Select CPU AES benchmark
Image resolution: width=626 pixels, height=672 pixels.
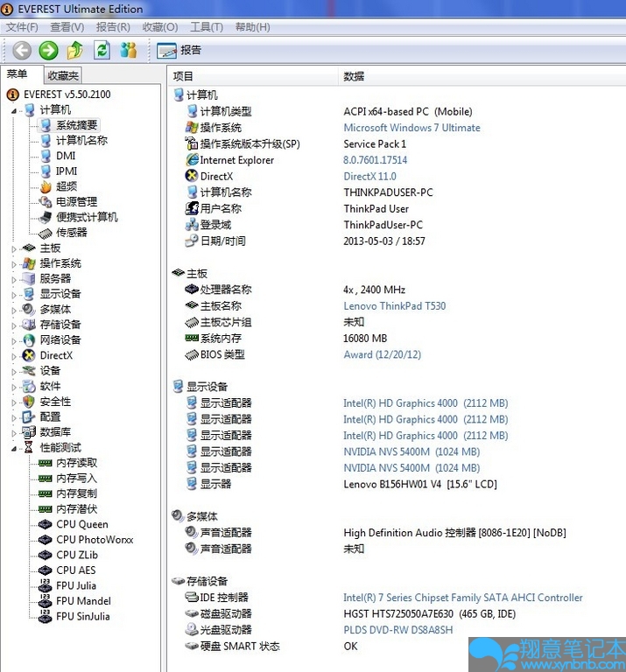point(76,570)
